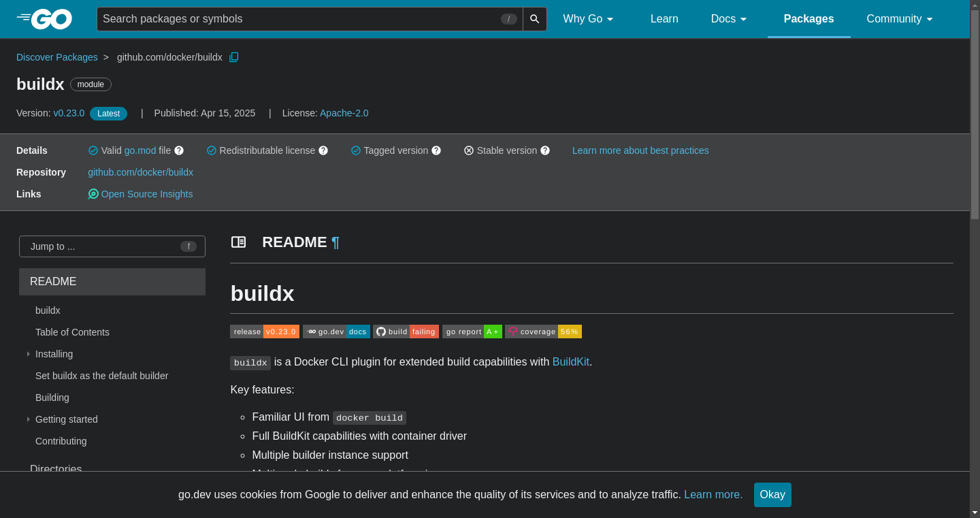Expand the Installing sidebar section

[29, 354]
